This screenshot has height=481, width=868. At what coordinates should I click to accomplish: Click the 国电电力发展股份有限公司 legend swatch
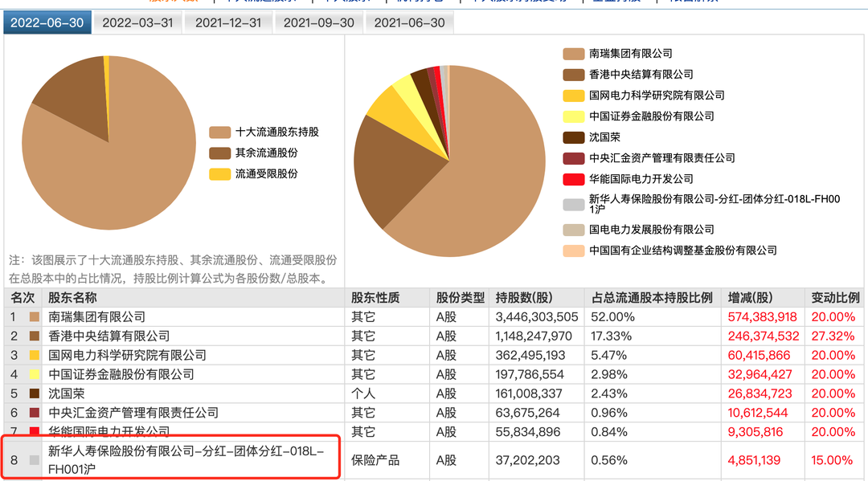pyautogui.click(x=574, y=230)
